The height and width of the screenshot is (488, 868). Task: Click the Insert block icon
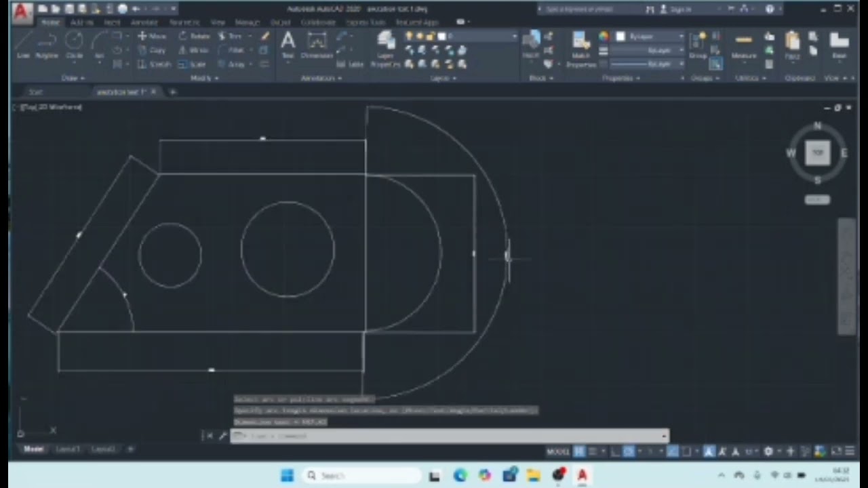click(x=531, y=45)
